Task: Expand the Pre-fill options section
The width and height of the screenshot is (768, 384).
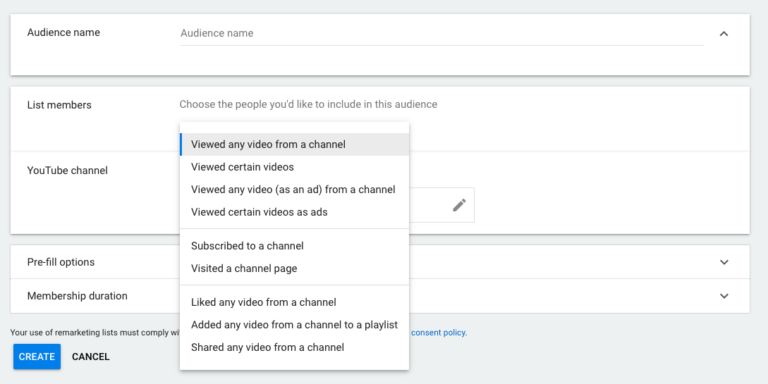Action: [x=724, y=262]
